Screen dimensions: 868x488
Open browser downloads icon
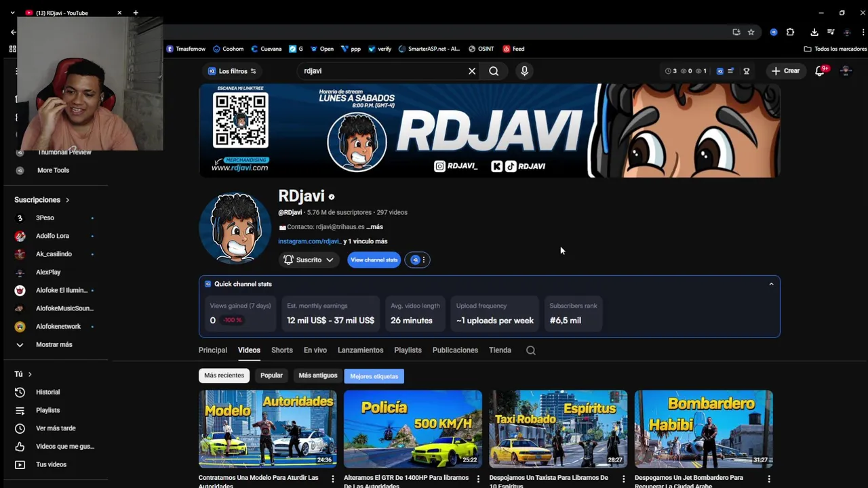(x=814, y=32)
